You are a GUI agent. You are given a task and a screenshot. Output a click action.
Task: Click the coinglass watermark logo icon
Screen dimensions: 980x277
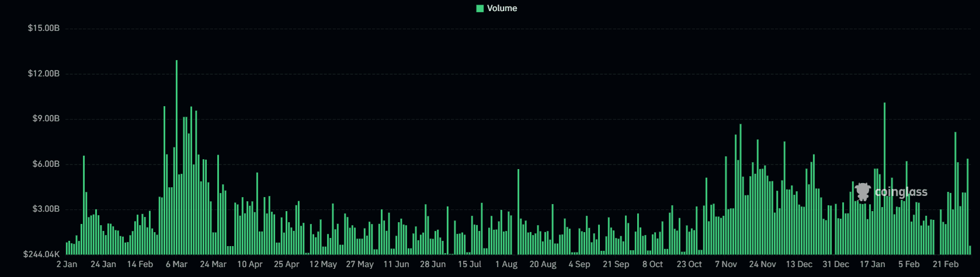point(863,192)
